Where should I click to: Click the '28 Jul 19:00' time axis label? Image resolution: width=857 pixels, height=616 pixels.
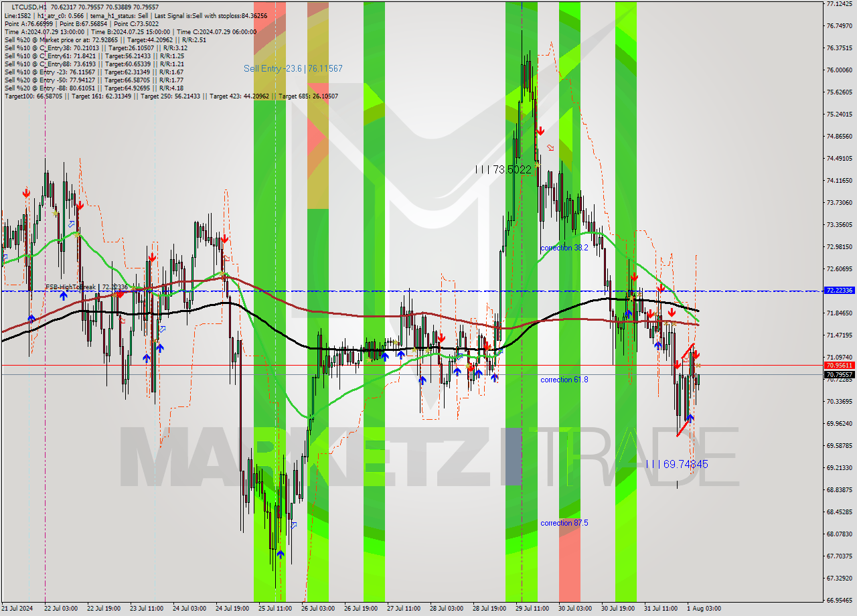(x=489, y=609)
